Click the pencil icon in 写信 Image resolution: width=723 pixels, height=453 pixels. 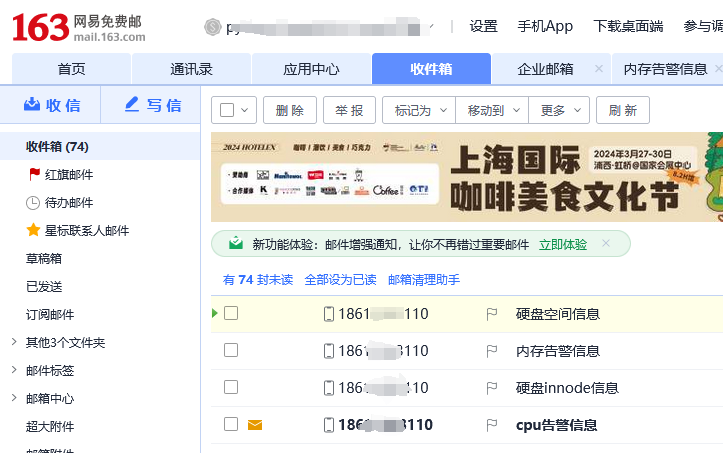click(x=132, y=104)
